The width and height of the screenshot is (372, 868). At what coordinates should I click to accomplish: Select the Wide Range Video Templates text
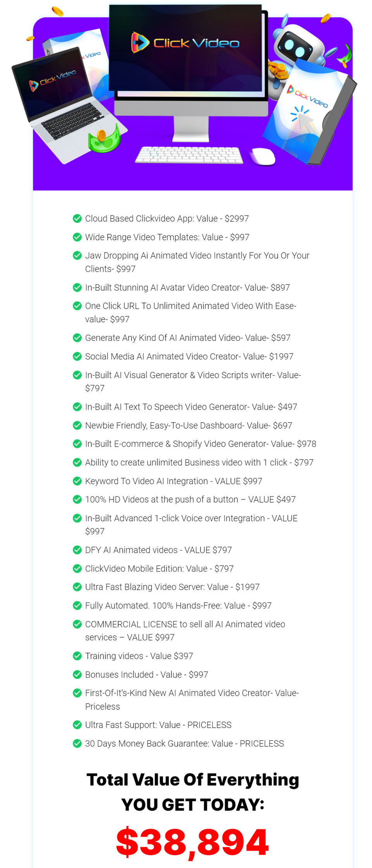[x=167, y=237]
